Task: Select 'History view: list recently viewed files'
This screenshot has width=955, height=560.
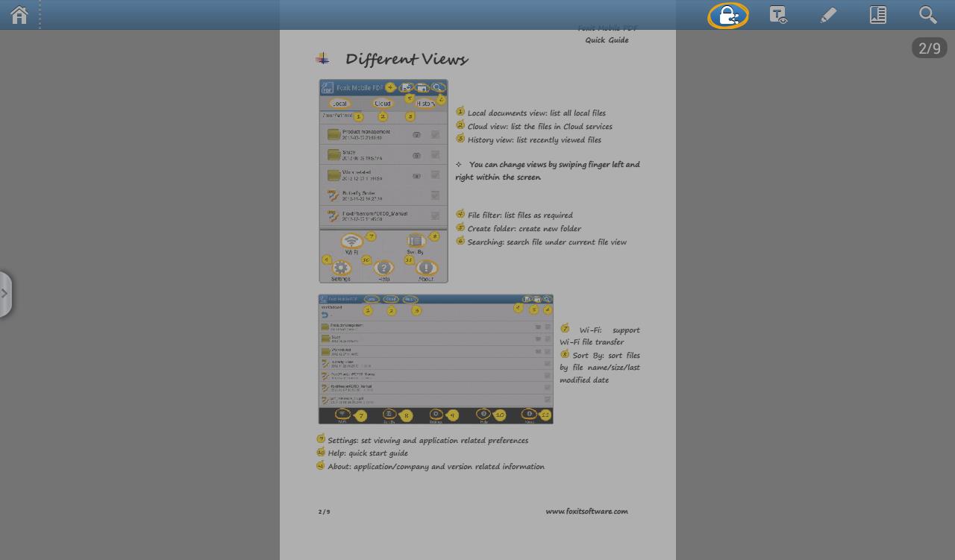Action: tap(534, 140)
